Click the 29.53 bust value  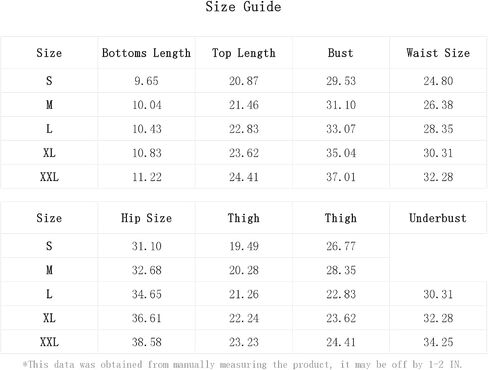[x=341, y=81]
